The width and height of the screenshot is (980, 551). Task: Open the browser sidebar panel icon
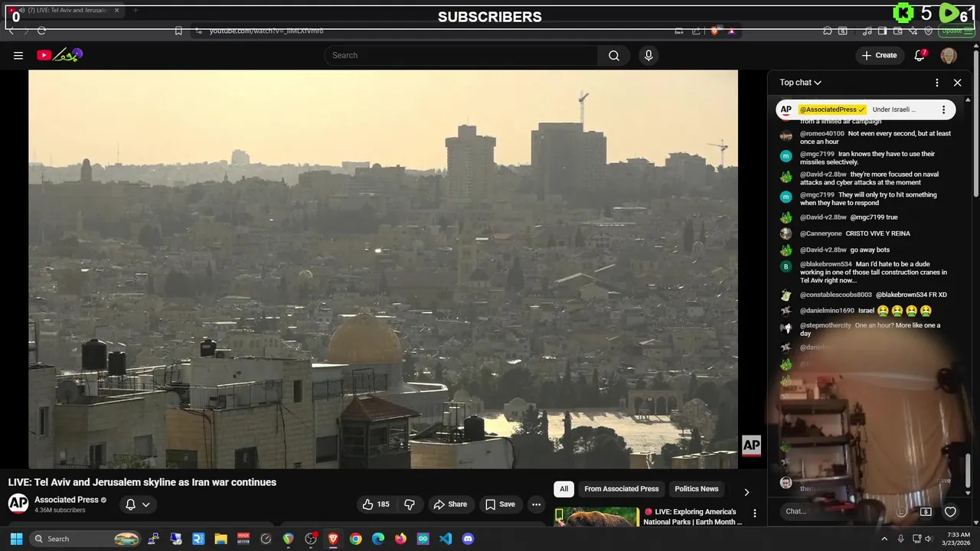[x=882, y=31]
